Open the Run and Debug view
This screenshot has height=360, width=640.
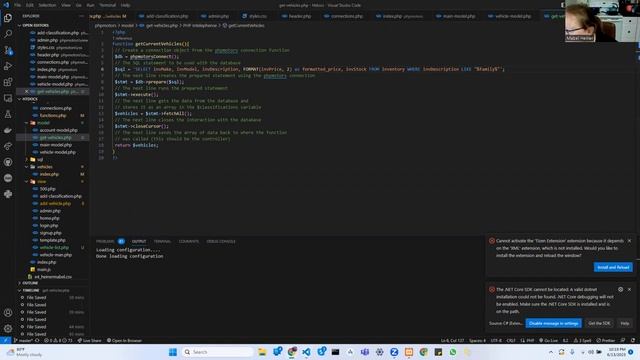[x=8, y=66]
